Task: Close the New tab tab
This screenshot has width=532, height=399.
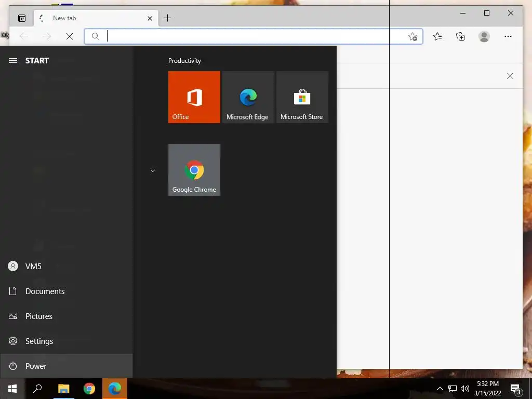Action: tap(150, 18)
